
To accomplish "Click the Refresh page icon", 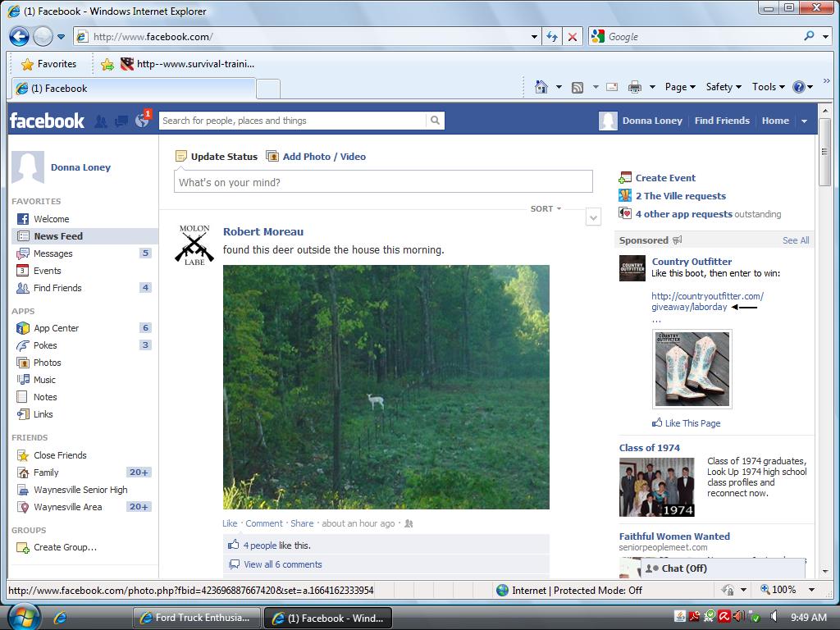I will (552, 36).
